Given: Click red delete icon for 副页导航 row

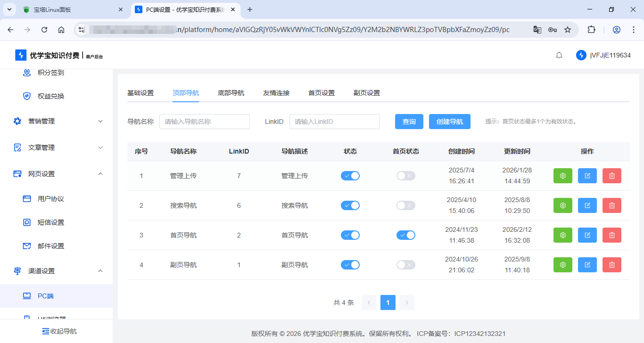Looking at the screenshot, I should (x=611, y=265).
